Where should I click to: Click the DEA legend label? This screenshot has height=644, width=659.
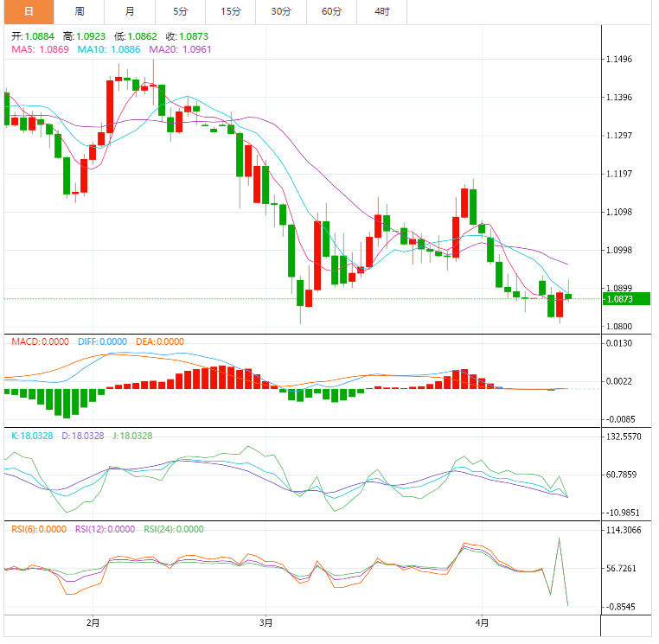(160, 342)
